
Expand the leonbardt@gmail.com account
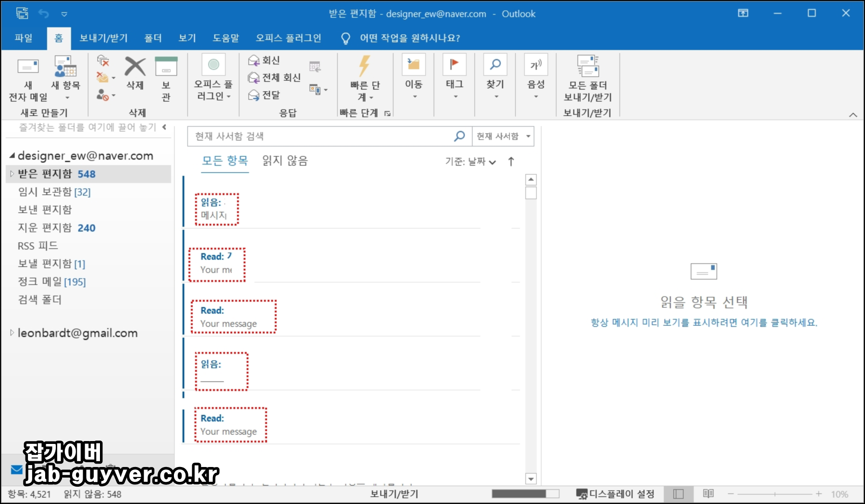click(x=11, y=332)
